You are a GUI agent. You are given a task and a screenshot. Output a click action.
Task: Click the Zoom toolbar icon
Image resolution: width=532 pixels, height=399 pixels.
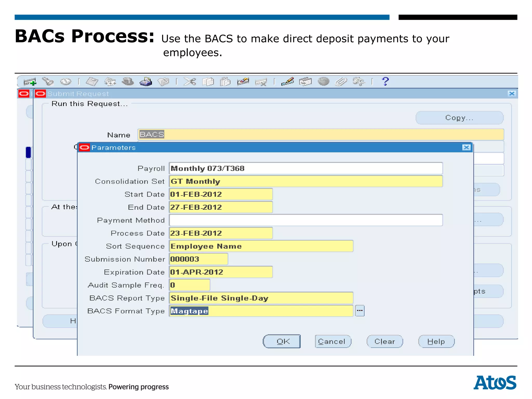(305, 82)
